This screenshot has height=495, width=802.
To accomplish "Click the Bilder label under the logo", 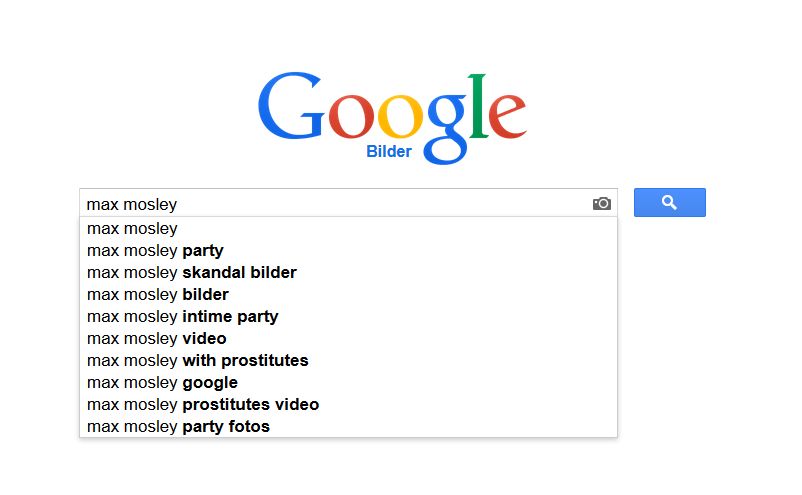I will click(389, 151).
